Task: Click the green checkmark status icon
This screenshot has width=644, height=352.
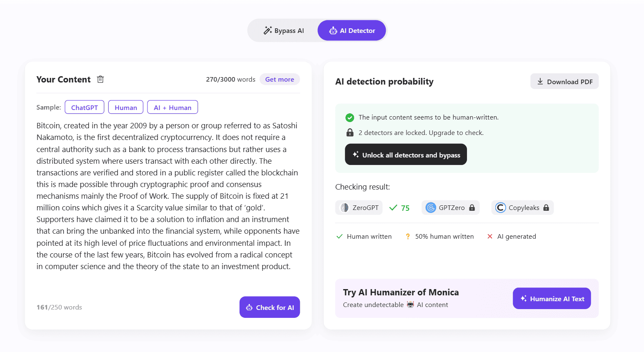Action: (x=350, y=117)
